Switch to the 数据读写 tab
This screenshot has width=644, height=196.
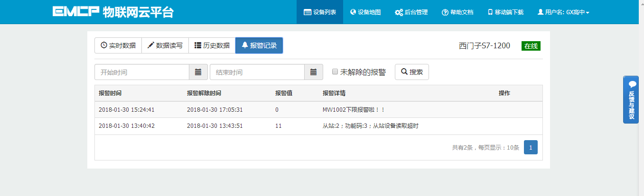(x=165, y=45)
